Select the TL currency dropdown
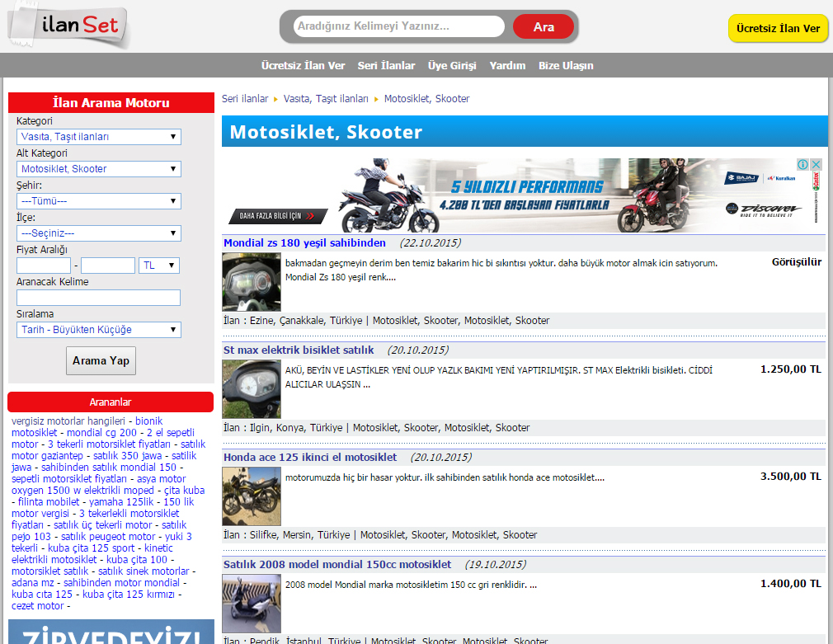The width and height of the screenshot is (833, 644). click(x=159, y=266)
